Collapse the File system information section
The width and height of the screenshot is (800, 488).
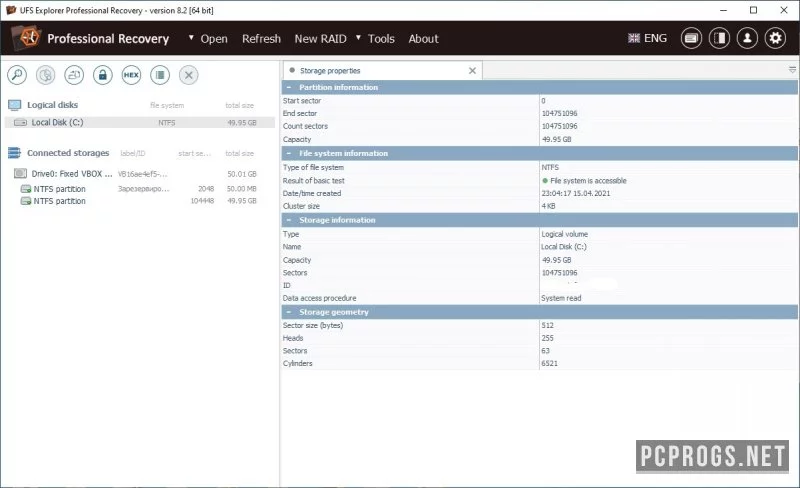coord(289,153)
